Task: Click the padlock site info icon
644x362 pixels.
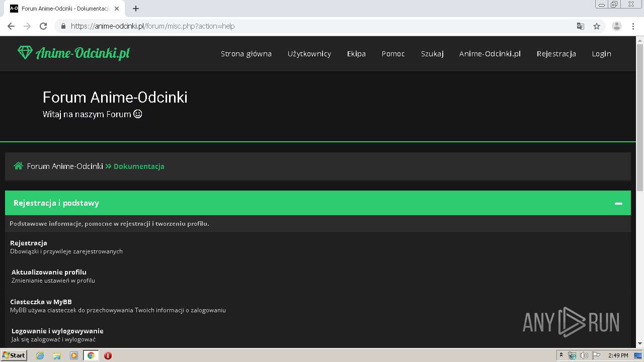Action: click(x=63, y=26)
